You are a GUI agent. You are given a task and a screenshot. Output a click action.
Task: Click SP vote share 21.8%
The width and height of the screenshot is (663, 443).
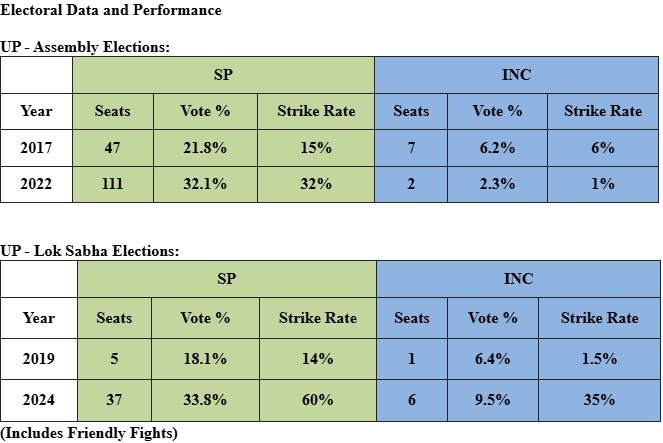[x=205, y=148]
